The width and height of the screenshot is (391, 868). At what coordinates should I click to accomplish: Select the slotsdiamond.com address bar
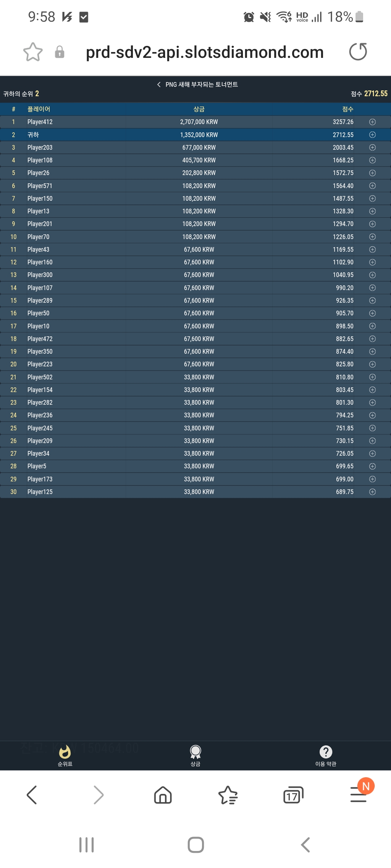coord(205,52)
